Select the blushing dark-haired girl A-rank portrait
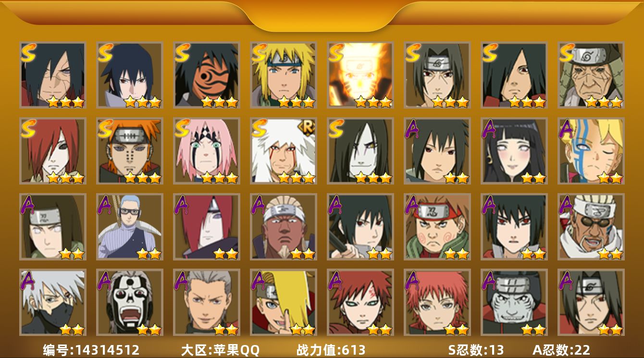The height and width of the screenshot is (358, 644). point(514,150)
